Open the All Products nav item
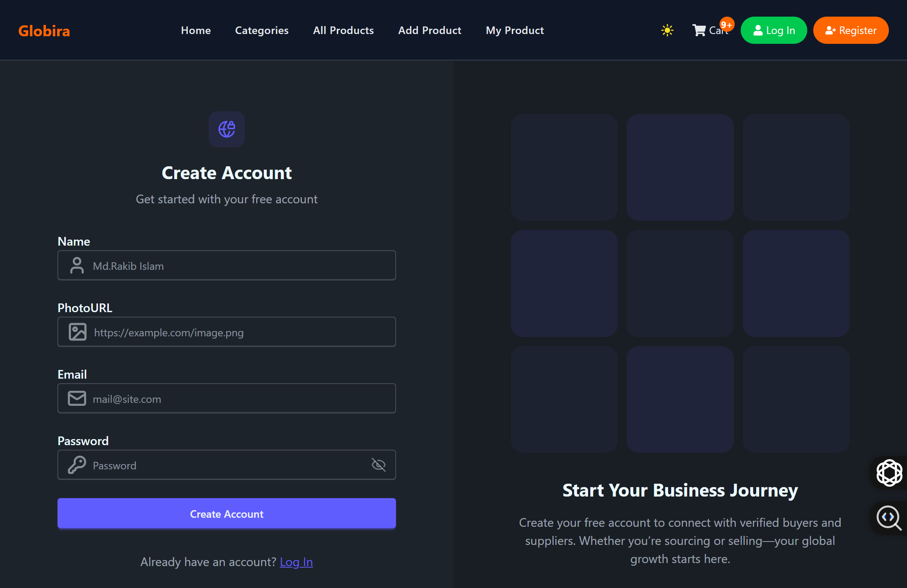This screenshot has width=907, height=588. click(x=344, y=30)
